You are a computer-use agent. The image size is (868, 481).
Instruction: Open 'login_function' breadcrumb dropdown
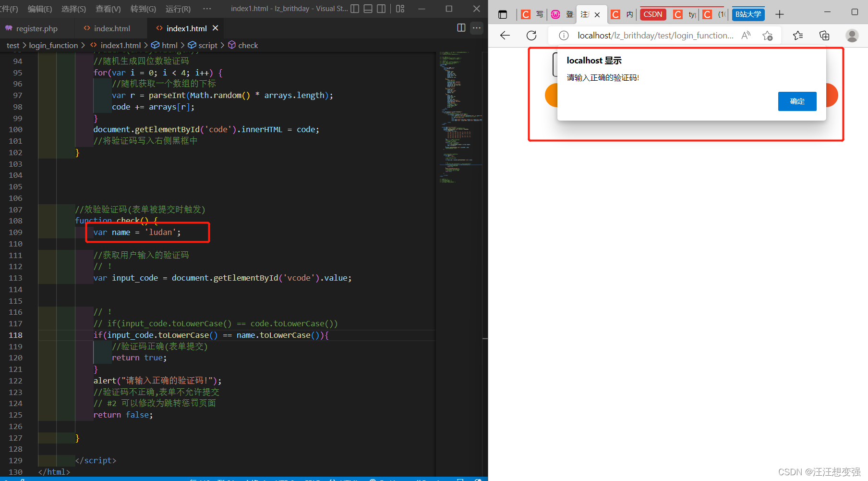pyautogui.click(x=53, y=45)
